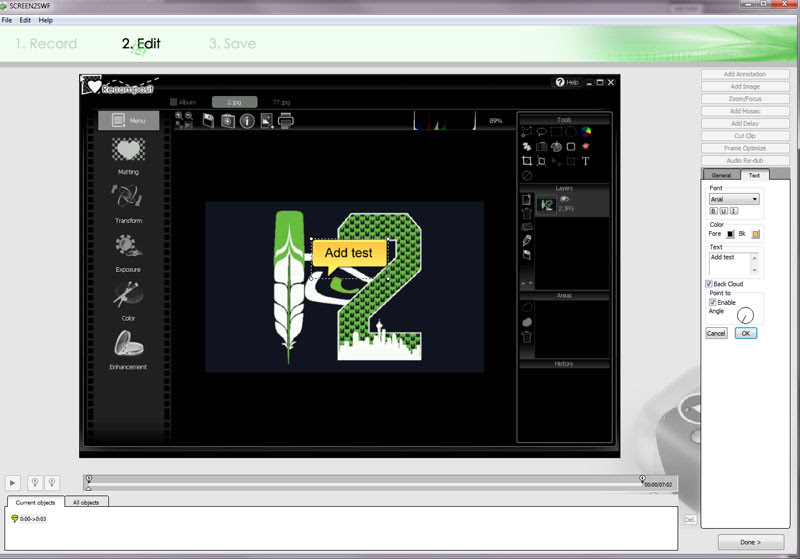Open the File menu
The width and height of the screenshot is (800, 559).
[x=7, y=20]
